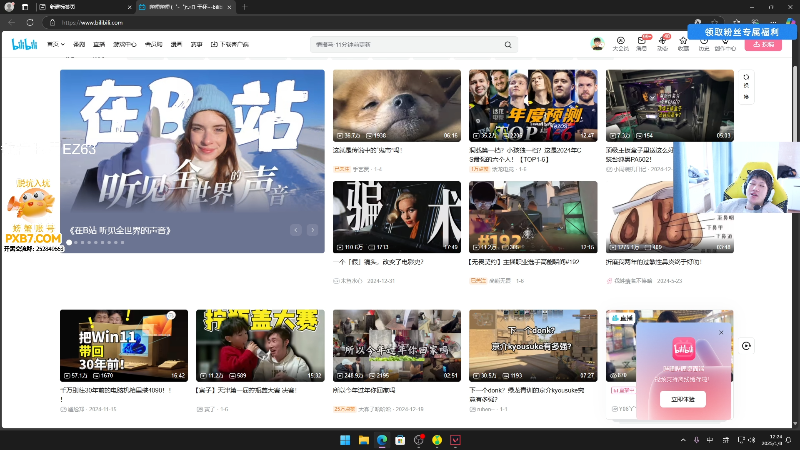Open the 骗术 movie video thumbnail
Screen dimensions: 800x450
[397, 217]
